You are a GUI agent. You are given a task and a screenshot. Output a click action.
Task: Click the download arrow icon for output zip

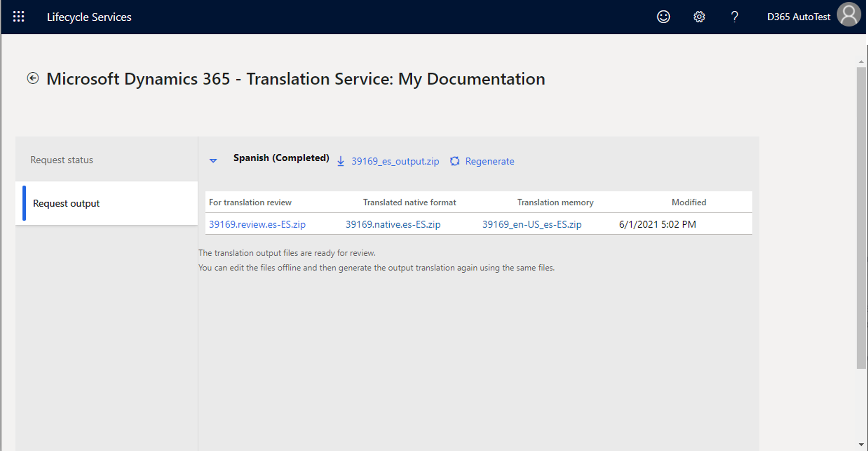341,162
